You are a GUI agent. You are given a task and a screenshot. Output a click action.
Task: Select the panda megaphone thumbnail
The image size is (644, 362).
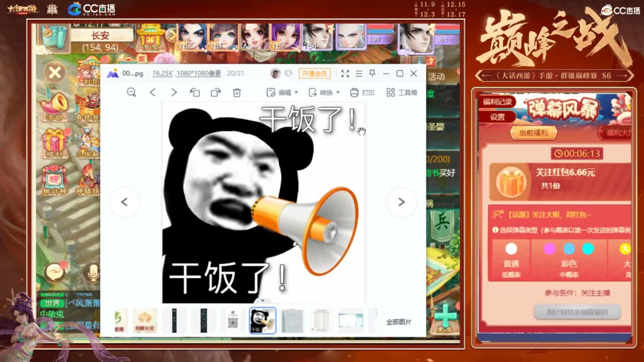(x=263, y=321)
